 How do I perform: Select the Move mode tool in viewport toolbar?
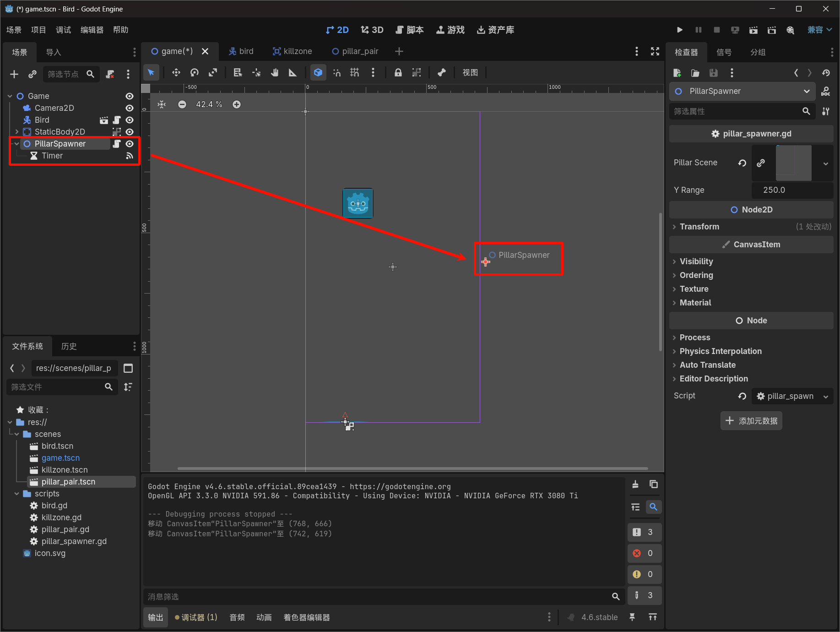click(x=176, y=72)
